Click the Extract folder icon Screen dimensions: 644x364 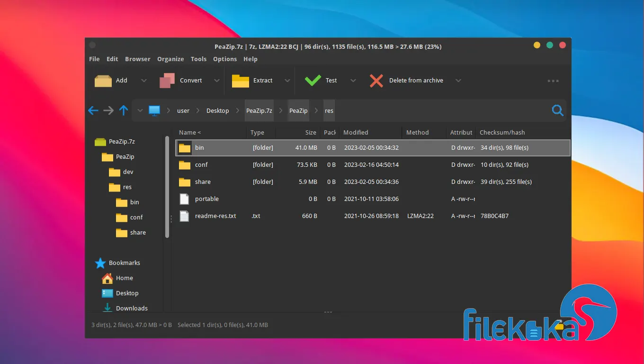pos(240,81)
